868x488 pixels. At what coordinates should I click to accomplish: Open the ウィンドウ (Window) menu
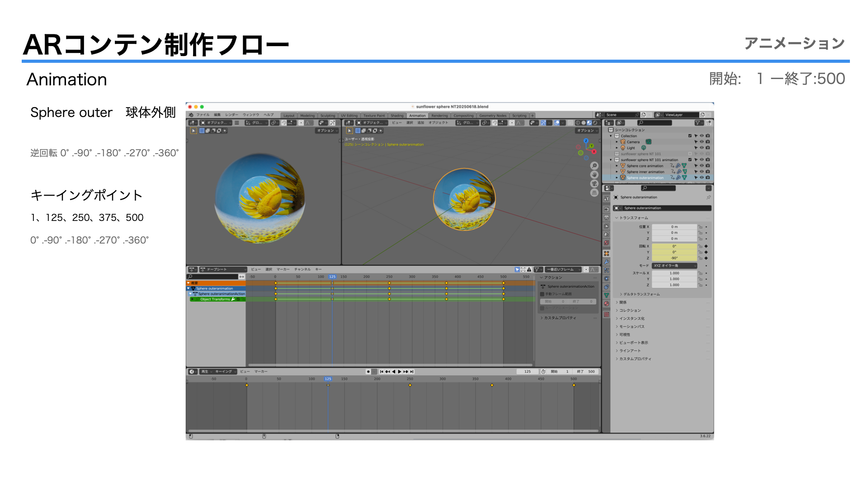[x=251, y=115]
